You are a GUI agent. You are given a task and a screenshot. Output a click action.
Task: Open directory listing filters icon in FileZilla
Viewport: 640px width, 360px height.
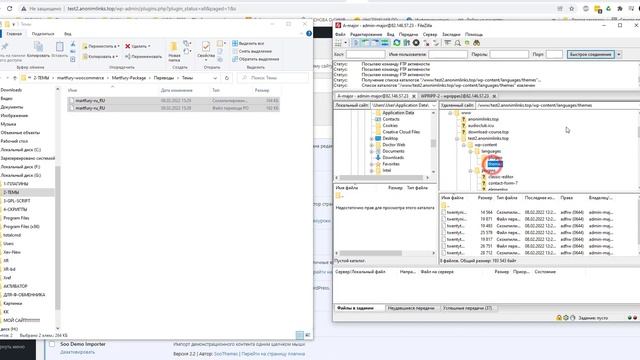pyautogui.click(x=448, y=43)
